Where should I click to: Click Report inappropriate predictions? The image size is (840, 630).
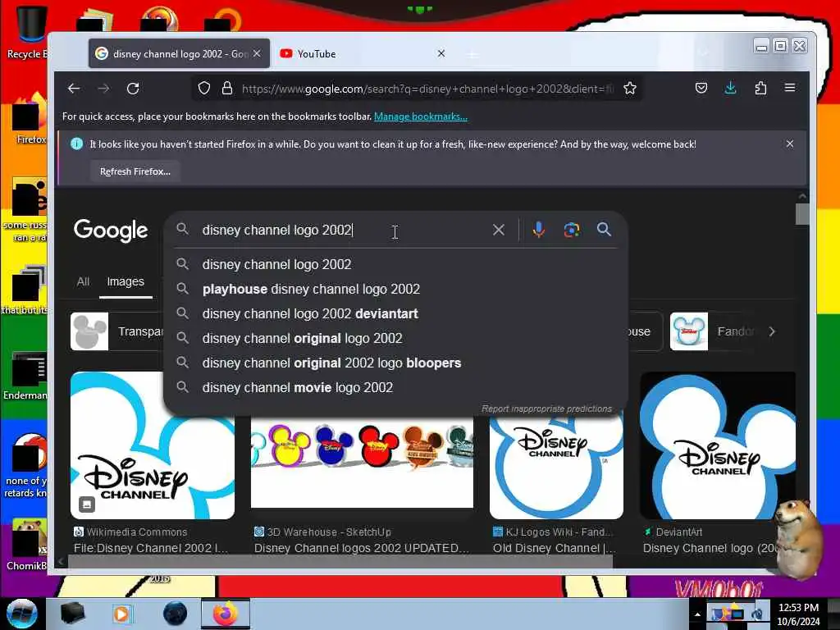click(546, 409)
